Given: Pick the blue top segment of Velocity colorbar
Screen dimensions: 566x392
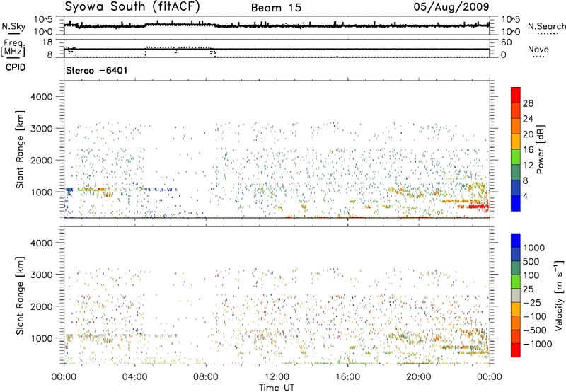Looking at the screenshot, I should [x=516, y=241].
